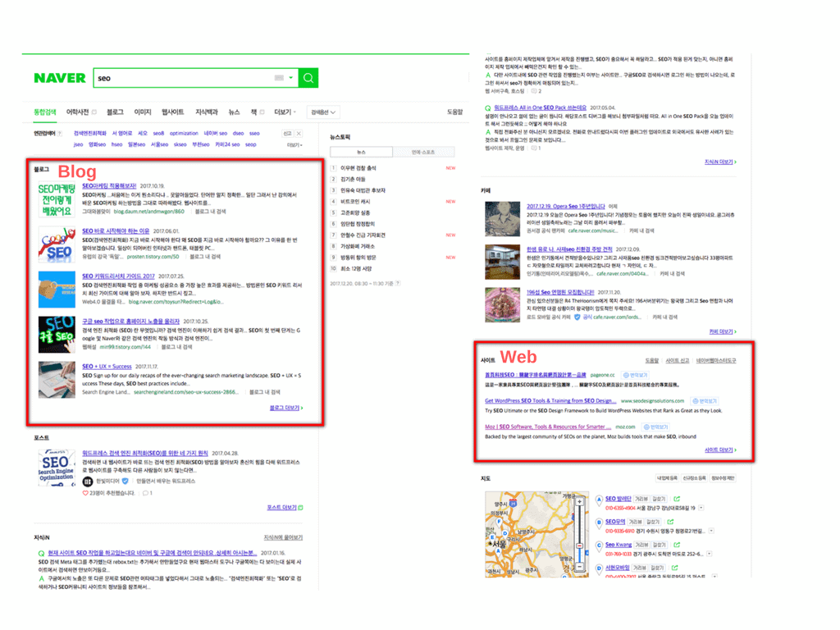Select the 연예·스포츠 tab in news topics
Screen dimensions: 840x630
tap(423, 152)
